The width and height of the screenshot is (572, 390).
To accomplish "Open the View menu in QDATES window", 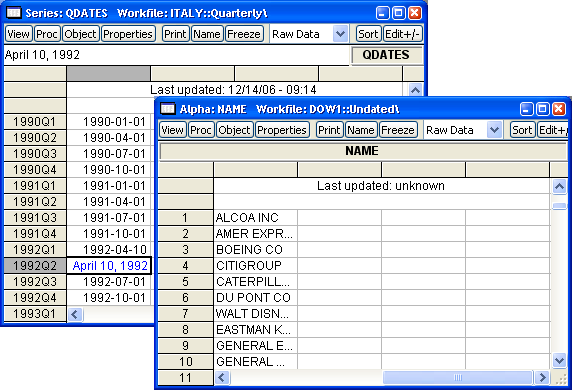I will [x=18, y=34].
